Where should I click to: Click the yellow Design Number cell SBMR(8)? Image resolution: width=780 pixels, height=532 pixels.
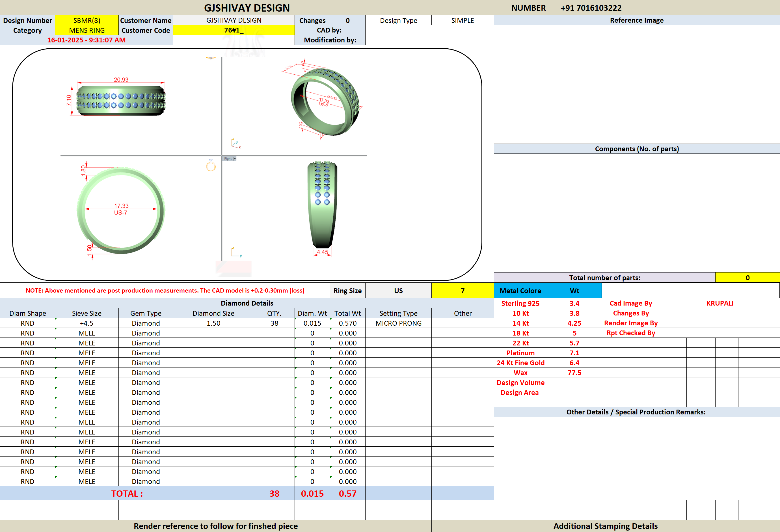coord(87,20)
